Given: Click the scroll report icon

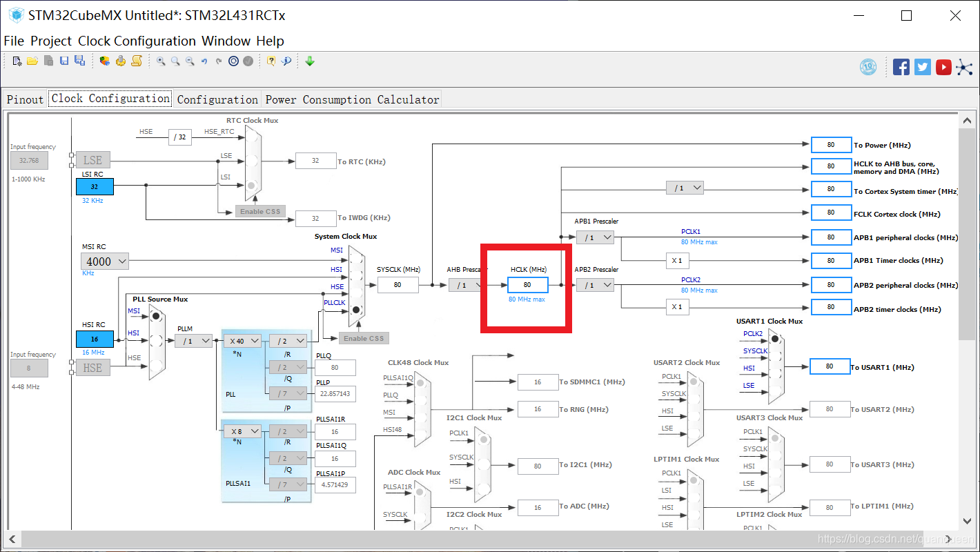Looking at the screenshot, I should coord(137,61).
